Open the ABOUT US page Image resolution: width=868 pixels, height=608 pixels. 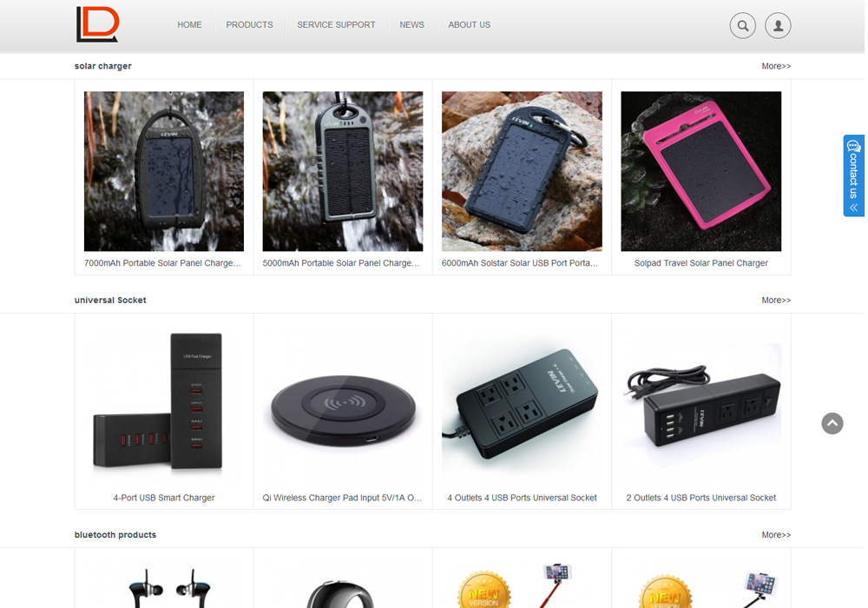tap(469, 25)
